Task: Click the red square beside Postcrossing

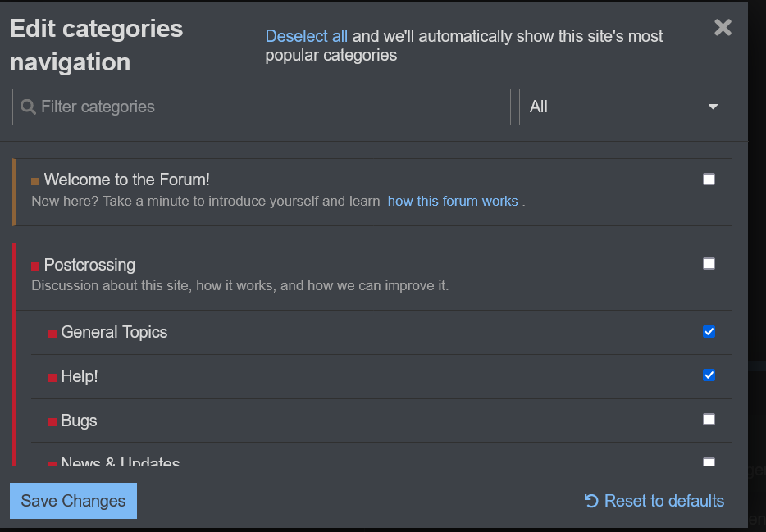Action: pyautogui.click(x=35, y=266)
